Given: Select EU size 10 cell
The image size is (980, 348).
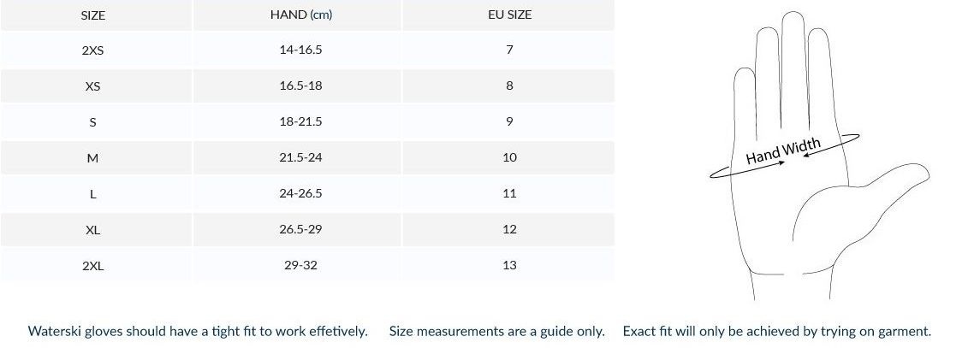Looking at the screenshot, I should (x=509, y=157).
